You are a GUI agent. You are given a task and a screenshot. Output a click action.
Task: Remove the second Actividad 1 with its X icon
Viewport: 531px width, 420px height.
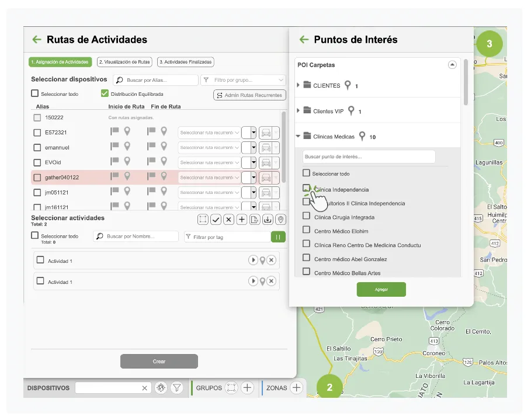pos(271,281)
